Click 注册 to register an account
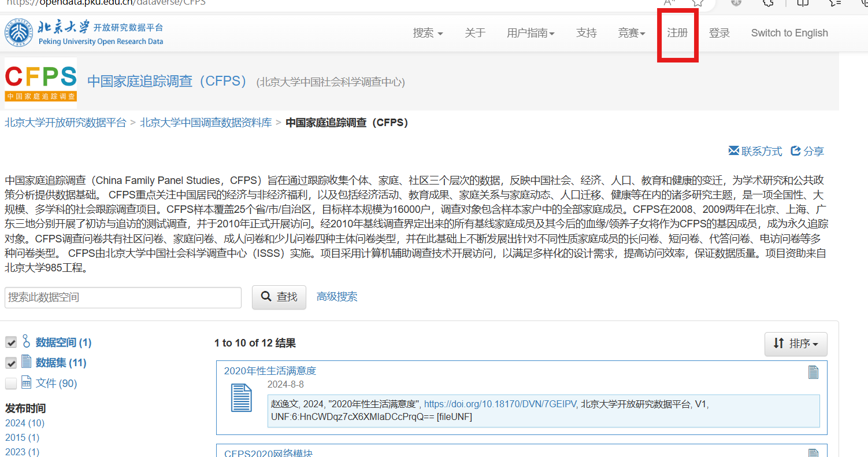This screenshot has width=868, height=457. coord(677,33)
